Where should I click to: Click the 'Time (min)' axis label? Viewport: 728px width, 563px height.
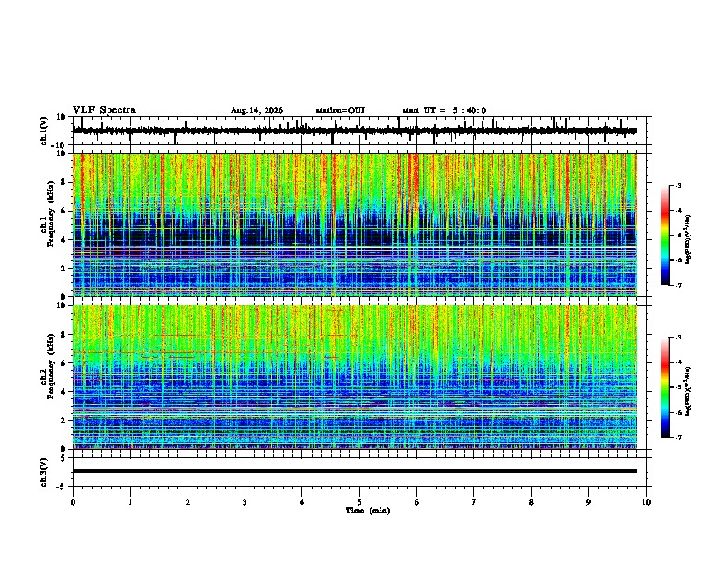click(x=368, y=511)
